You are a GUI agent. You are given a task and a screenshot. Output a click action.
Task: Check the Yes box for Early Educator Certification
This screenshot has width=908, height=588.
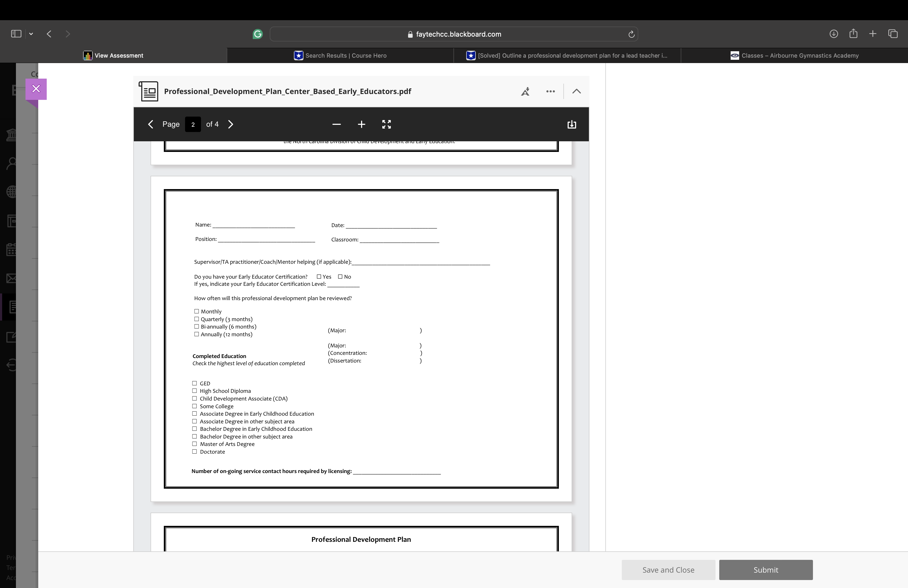(x=319, y=276)
